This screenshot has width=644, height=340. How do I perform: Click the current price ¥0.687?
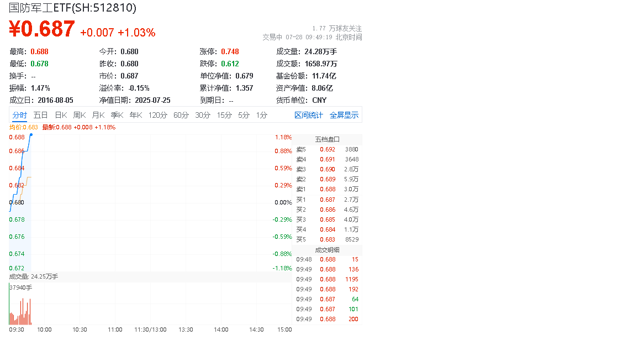point(42,29)
